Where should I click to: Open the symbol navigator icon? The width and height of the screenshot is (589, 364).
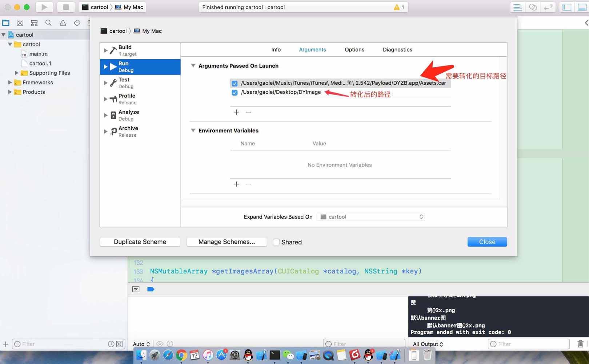(34, 23)
